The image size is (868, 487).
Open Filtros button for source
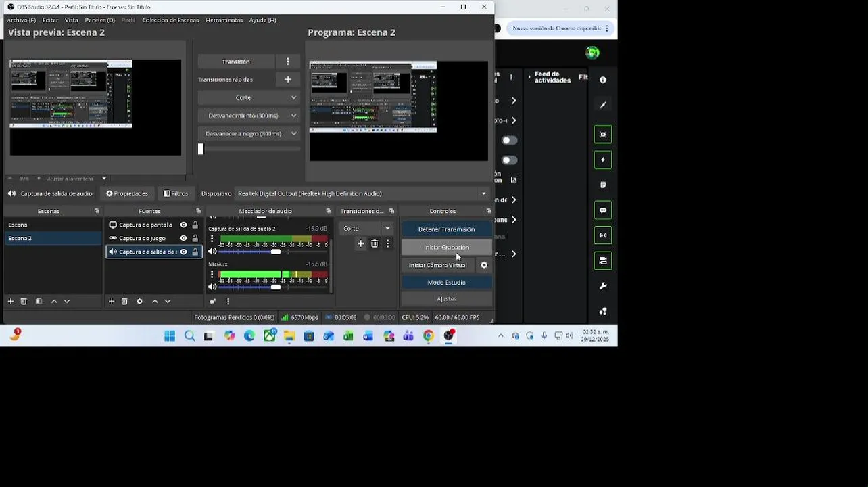[176, 193]
